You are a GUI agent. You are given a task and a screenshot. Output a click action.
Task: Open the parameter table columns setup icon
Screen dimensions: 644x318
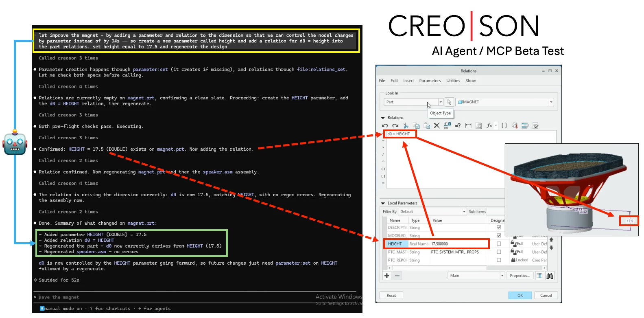coord(539,276)
